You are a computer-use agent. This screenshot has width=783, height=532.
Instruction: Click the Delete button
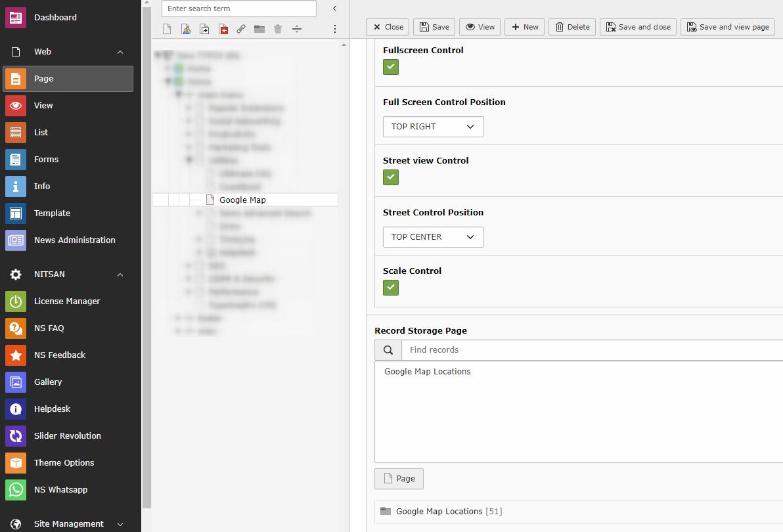point(571,27)
